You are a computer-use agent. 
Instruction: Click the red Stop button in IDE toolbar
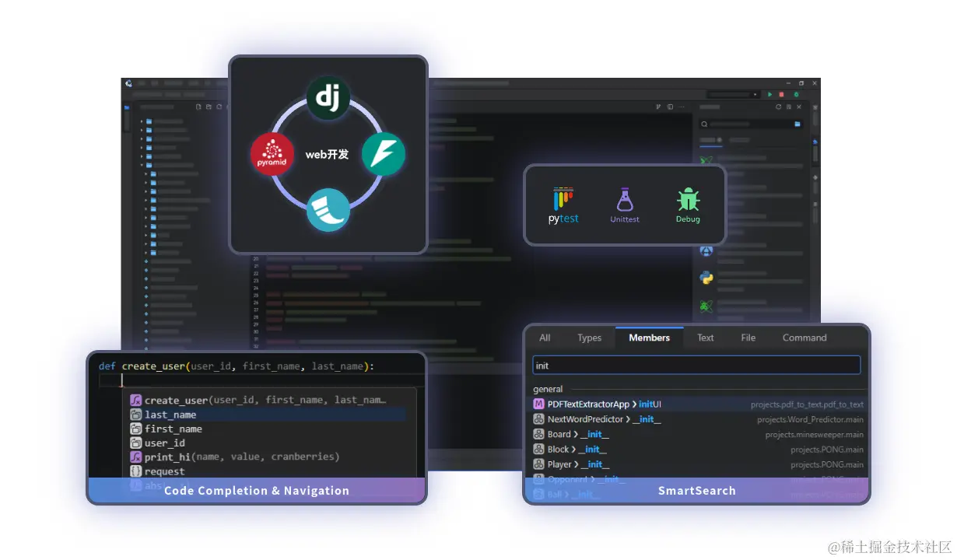coord(781,95)
